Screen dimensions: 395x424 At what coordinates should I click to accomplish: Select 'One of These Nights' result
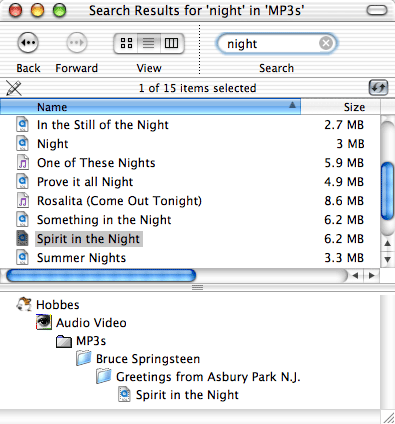tap(96, 163)
